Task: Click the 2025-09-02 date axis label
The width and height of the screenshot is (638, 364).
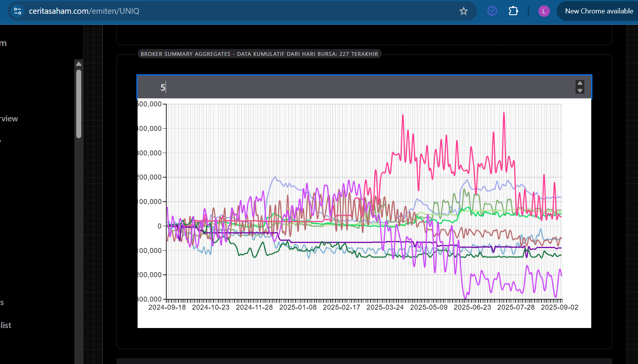Action: pyautogui.click(x=559, y=307)
